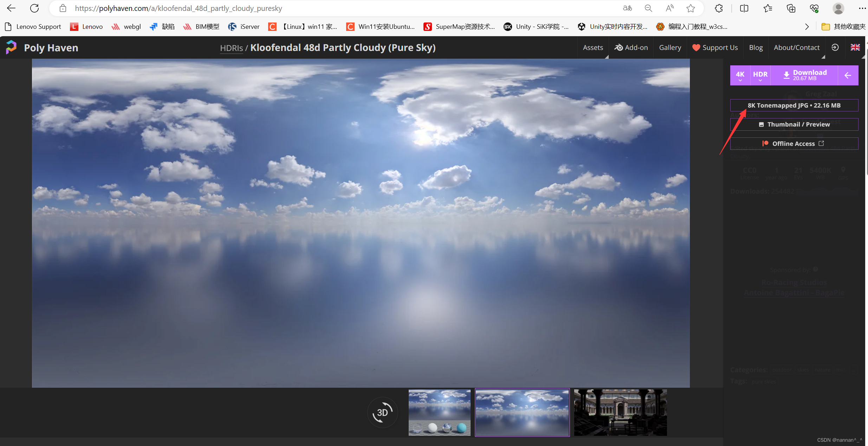Open the 4K resolution dropdown
868x446 pixels.
tap(740, 75)
